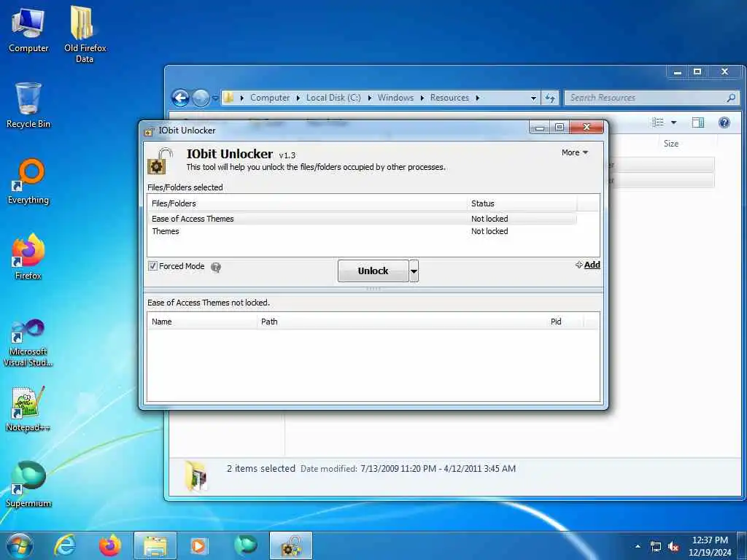Expand the arrow after Computer breadcrumb

[x=298, y=98]
